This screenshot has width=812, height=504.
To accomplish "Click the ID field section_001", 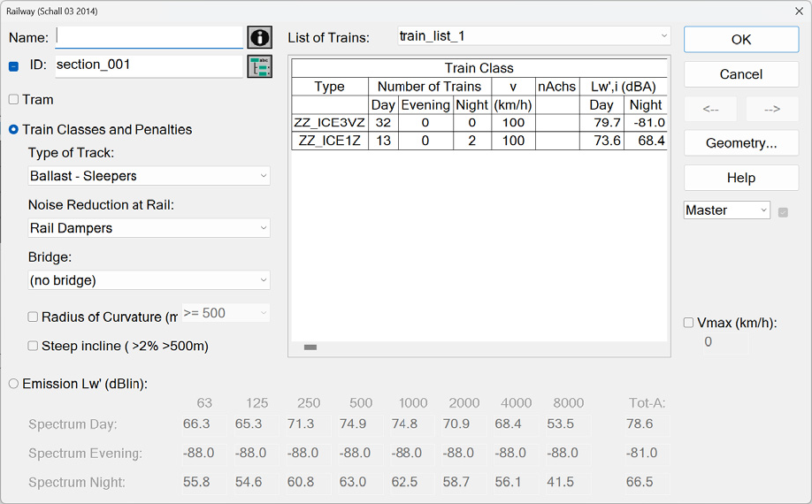I will click(x=149, y=66).
